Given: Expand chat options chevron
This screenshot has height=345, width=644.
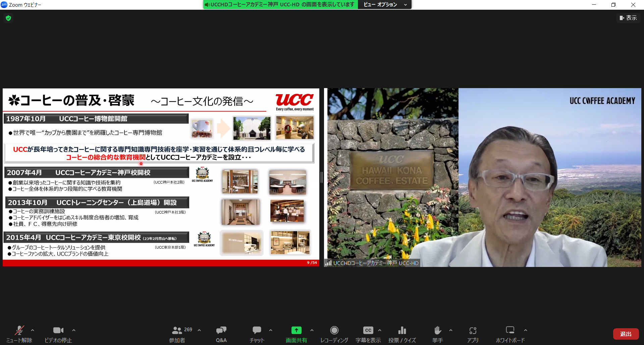Looking at the screenshot, I should pos(271,330).
